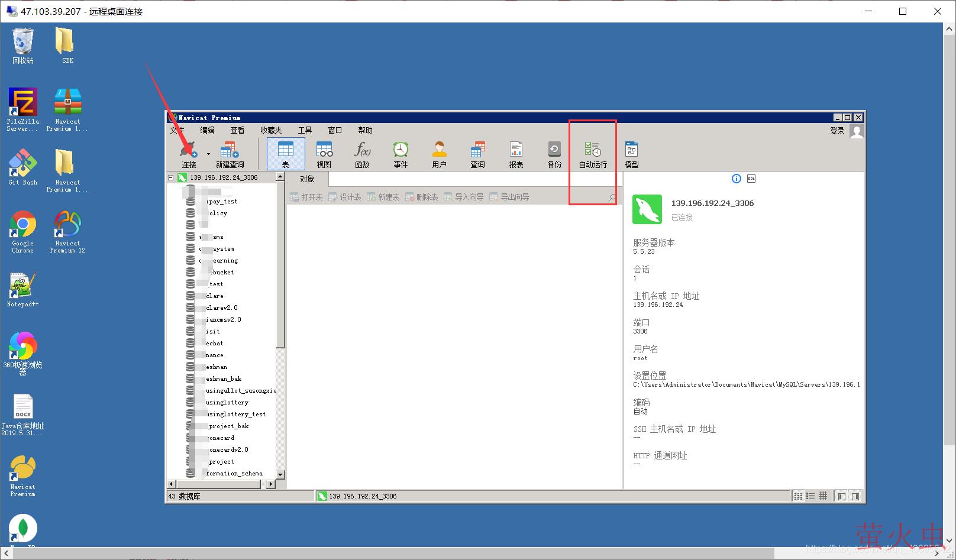
Task: Open the dropdown arrow beside 连接
Action: 208,154
